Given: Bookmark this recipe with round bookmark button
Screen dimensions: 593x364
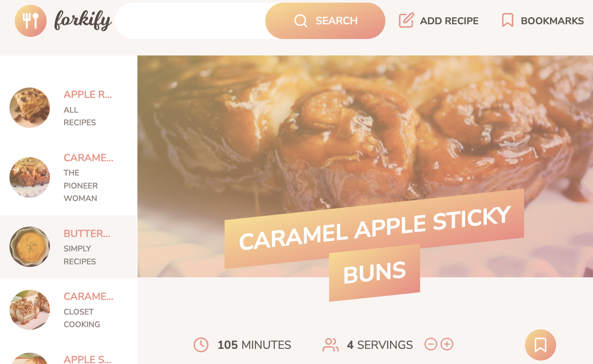Looking at the screenshot, I should pyautogui.click(x=541, y=345).
